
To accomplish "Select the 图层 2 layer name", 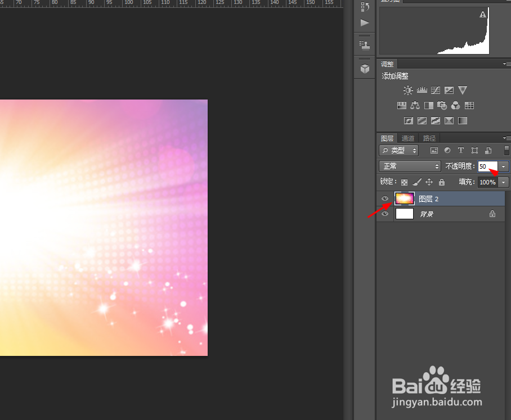I will pyautogui.click(x=428, y=199).
